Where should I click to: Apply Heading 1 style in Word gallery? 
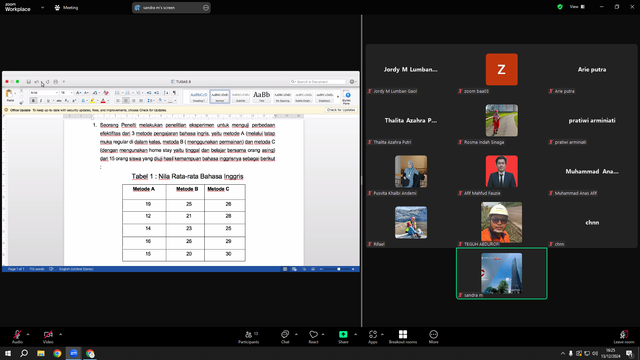(198, 96)
